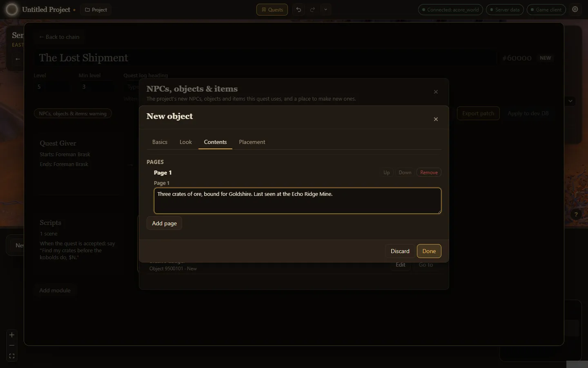Click Apply to dev DB button
This screenshot has height=368, width=588.
click(x=528, y=113)
